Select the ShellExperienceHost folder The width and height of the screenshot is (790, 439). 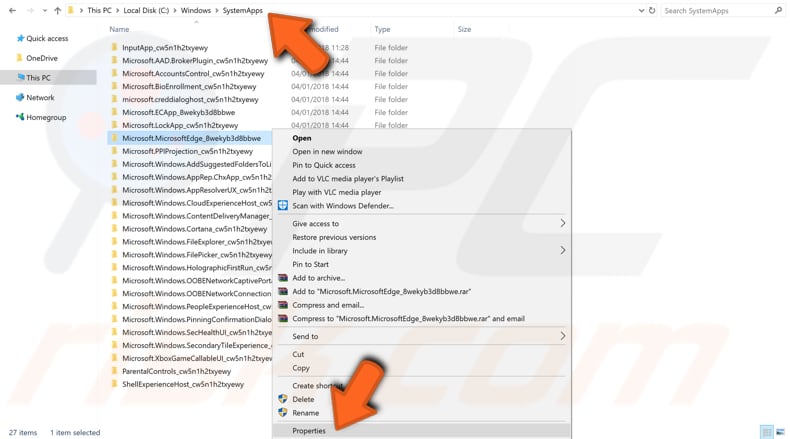[183, 385]
